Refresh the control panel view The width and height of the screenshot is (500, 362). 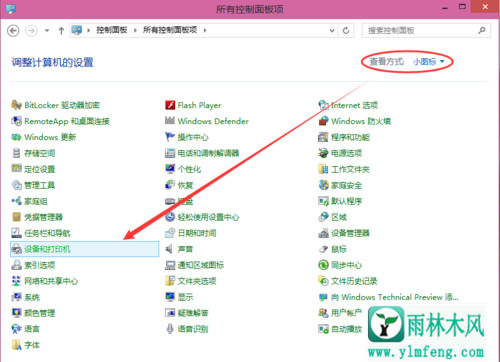point(346,31)
